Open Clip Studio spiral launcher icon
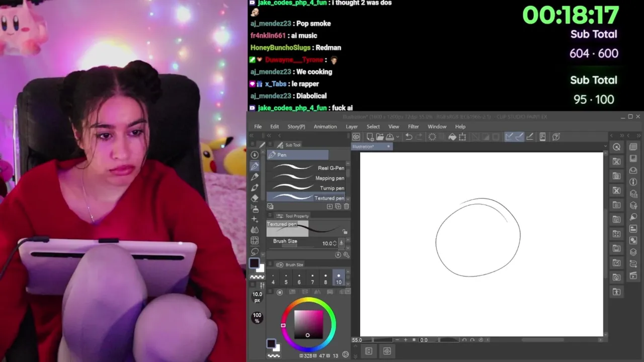The height and width of the screenshot is (362, 644). (x=356, y=137)
